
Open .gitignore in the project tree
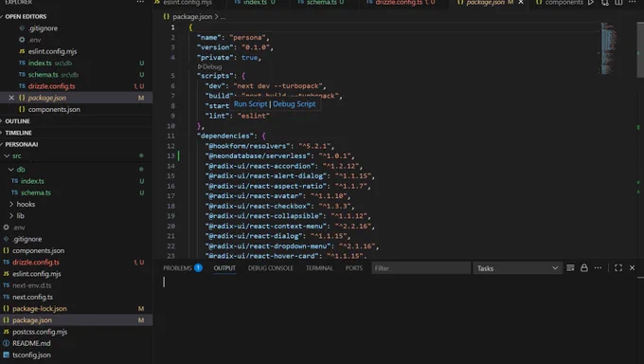pyautogui.click(x=27, y=239)
